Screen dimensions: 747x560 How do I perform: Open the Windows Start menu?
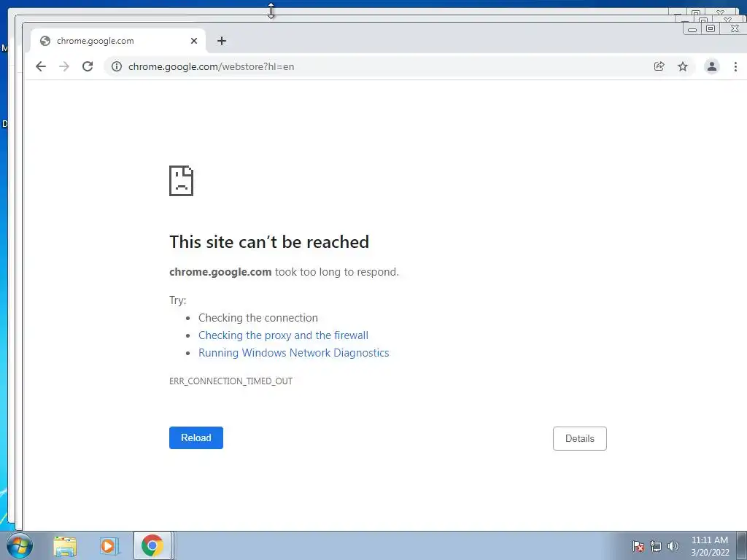(x=20, y=545)
